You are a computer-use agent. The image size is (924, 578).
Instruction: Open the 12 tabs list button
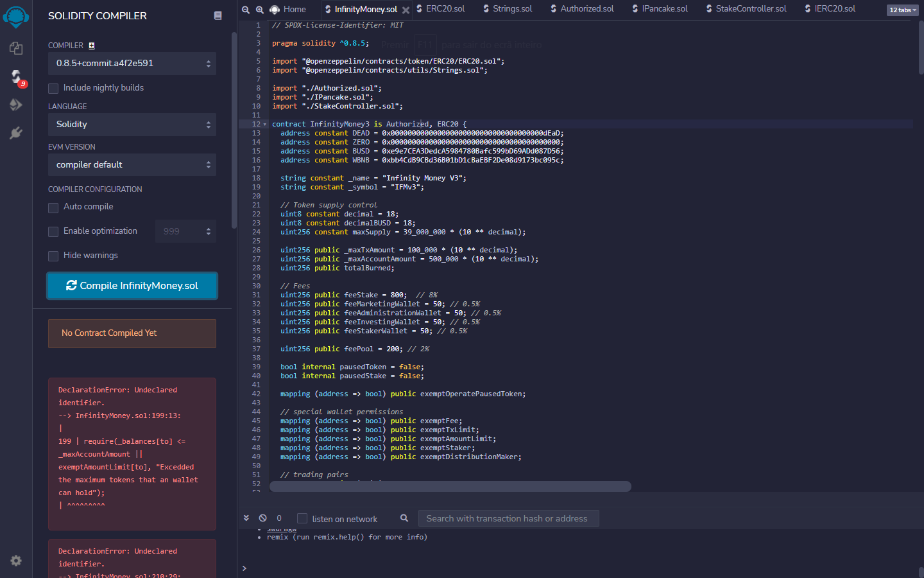tap(902, 10)
